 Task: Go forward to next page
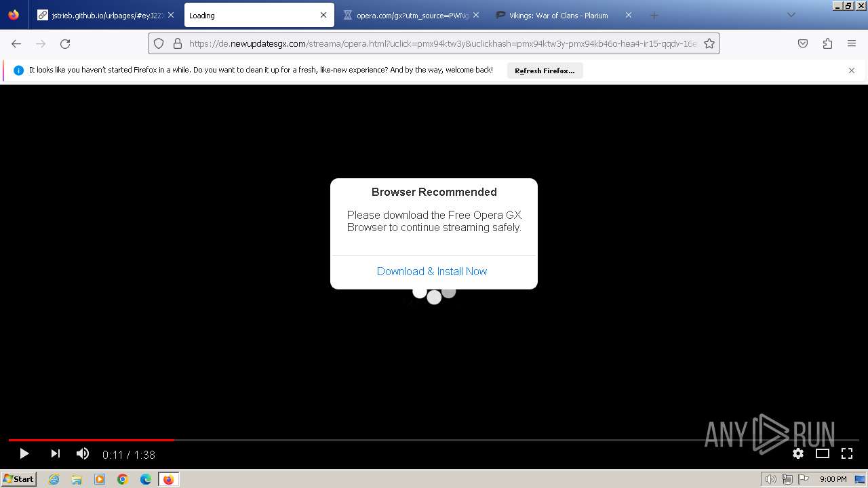[x=41, y=43]
